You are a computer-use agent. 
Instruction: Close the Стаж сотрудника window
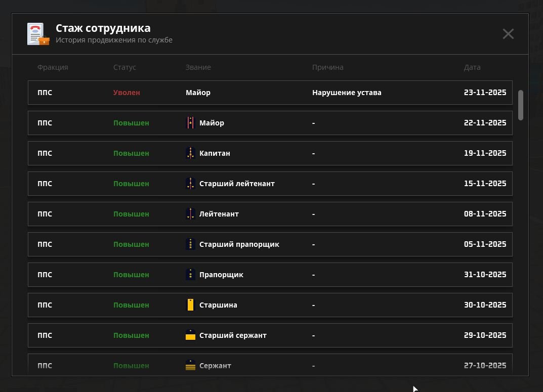click(508, 34)
